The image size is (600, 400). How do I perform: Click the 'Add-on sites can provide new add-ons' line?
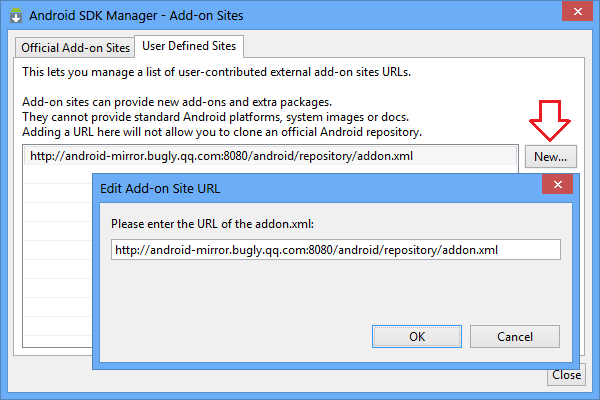point(177,102)
